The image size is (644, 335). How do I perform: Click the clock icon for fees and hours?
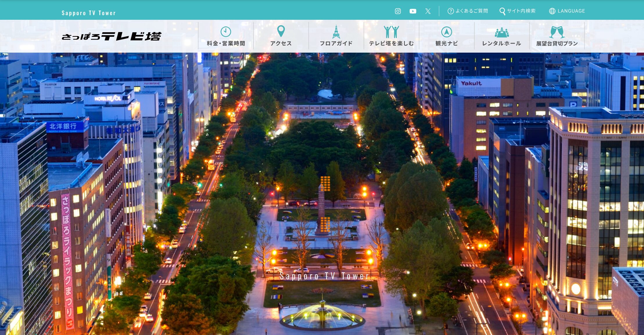click(x=226, y=32)
